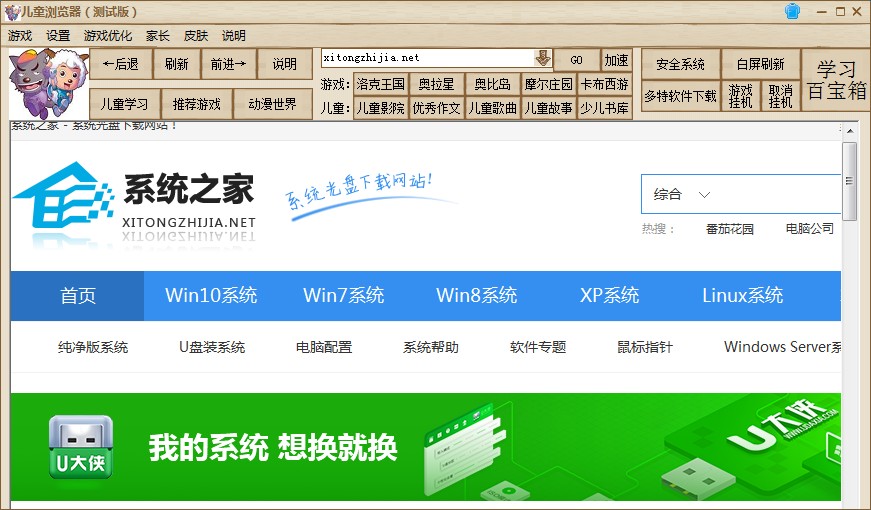
Task: Click the 我的系统 想换就换 banner
Action: click(426, 447)
